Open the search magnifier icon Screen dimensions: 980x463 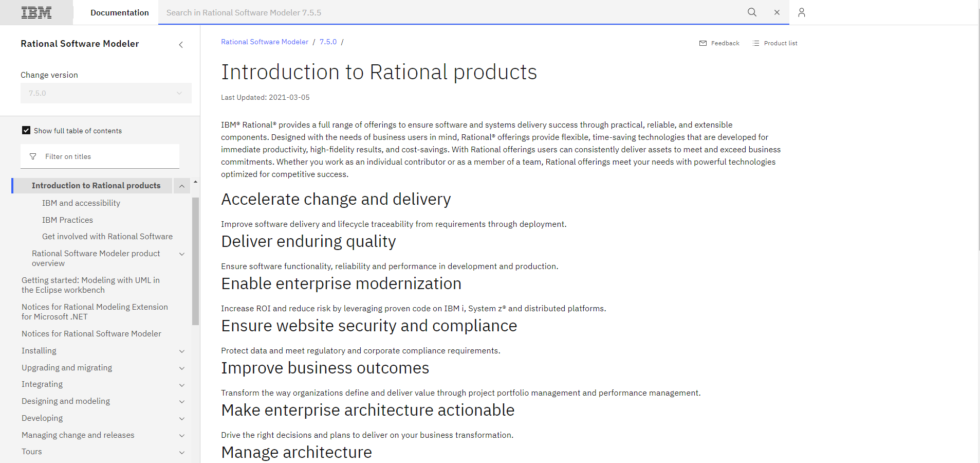point(751,12)
